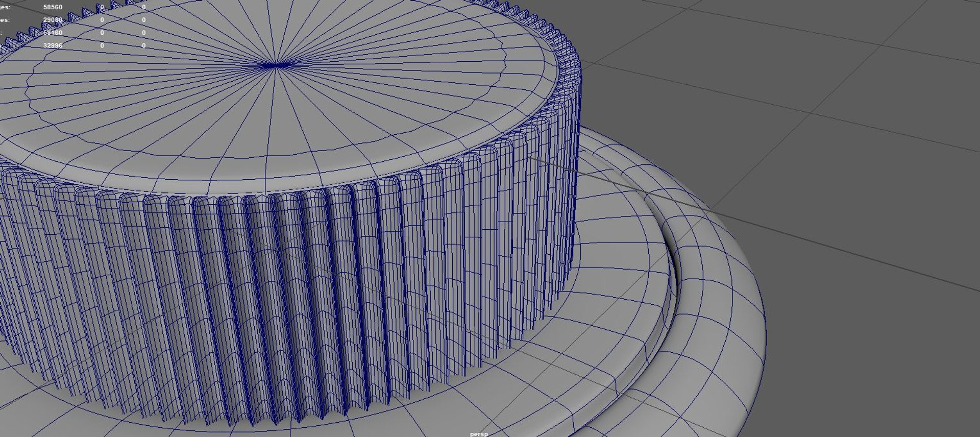
Task: Click the 32996 count in HUD
Action: [x=53, y=45]
